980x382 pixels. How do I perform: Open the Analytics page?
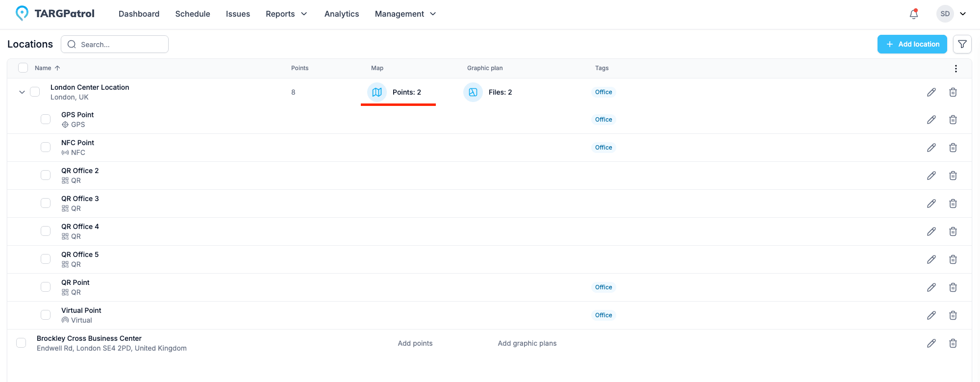(x=342, y=14)
